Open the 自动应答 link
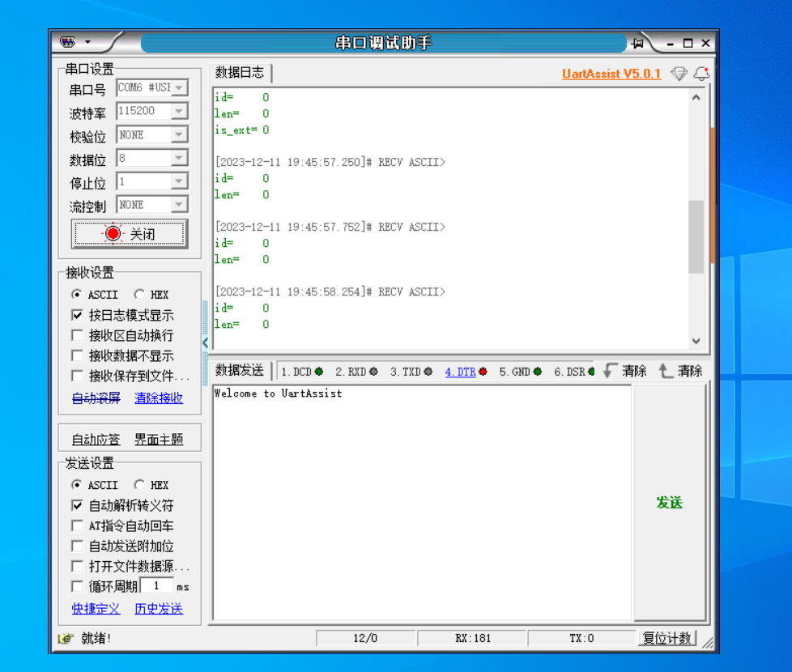 tap(96, 440)
